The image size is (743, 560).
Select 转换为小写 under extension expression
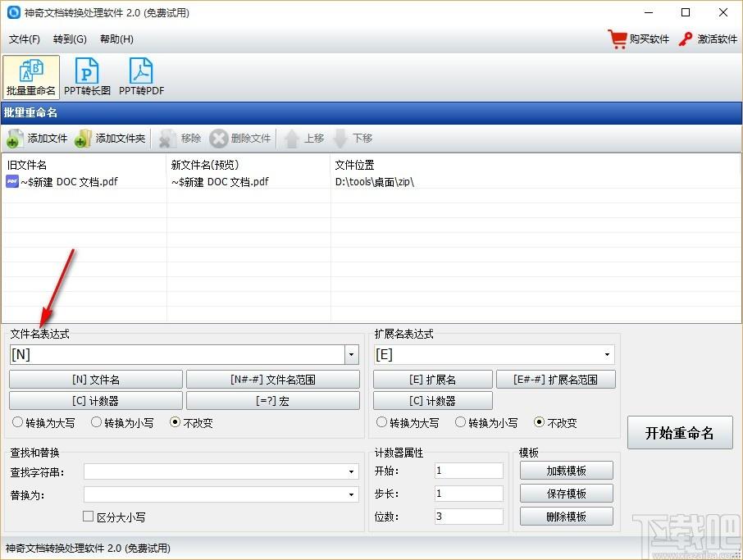click(461, 423)
